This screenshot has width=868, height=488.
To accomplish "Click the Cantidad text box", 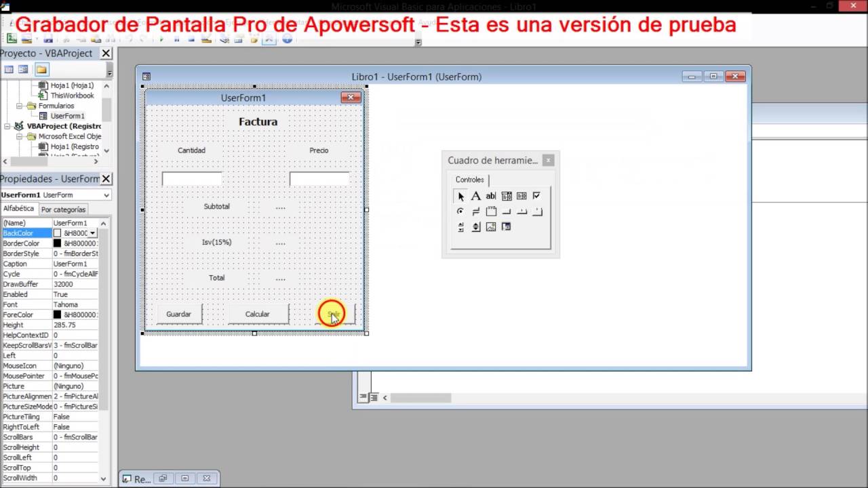I will click(x=192, y=179).
